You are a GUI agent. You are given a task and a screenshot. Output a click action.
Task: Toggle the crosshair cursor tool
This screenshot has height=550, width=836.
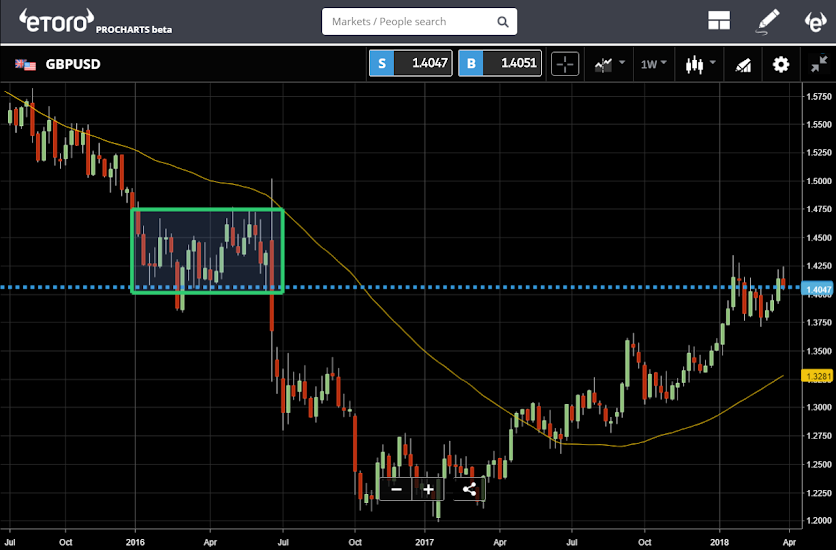[x=565, y=64]
